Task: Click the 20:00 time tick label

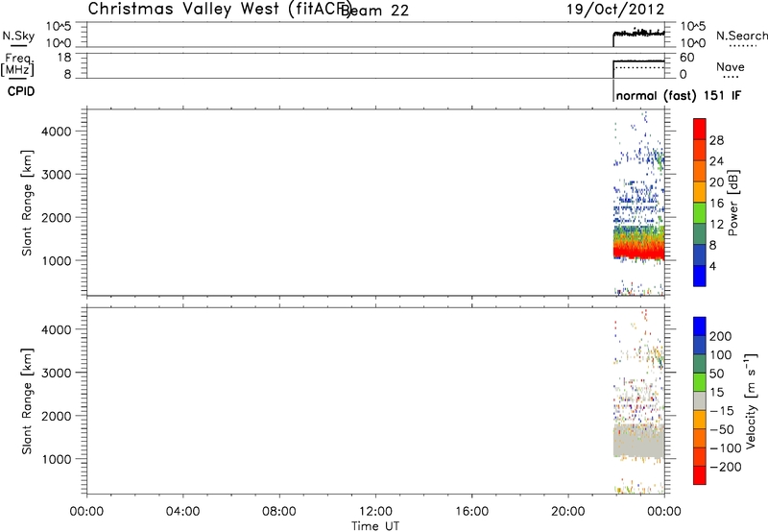Action: click(x=567, y=512)
